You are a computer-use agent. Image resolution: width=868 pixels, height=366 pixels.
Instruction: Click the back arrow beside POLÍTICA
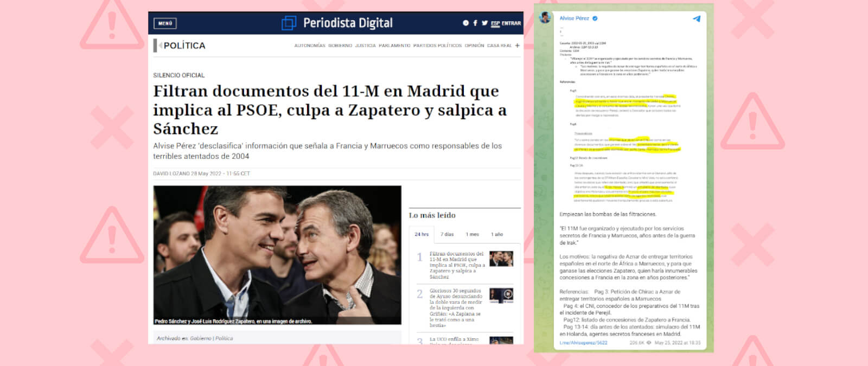[x=161, y=46]
